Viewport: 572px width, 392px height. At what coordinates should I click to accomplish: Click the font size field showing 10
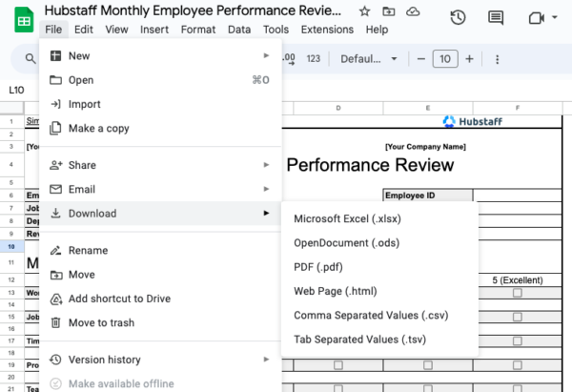click(x=445, y=59)
